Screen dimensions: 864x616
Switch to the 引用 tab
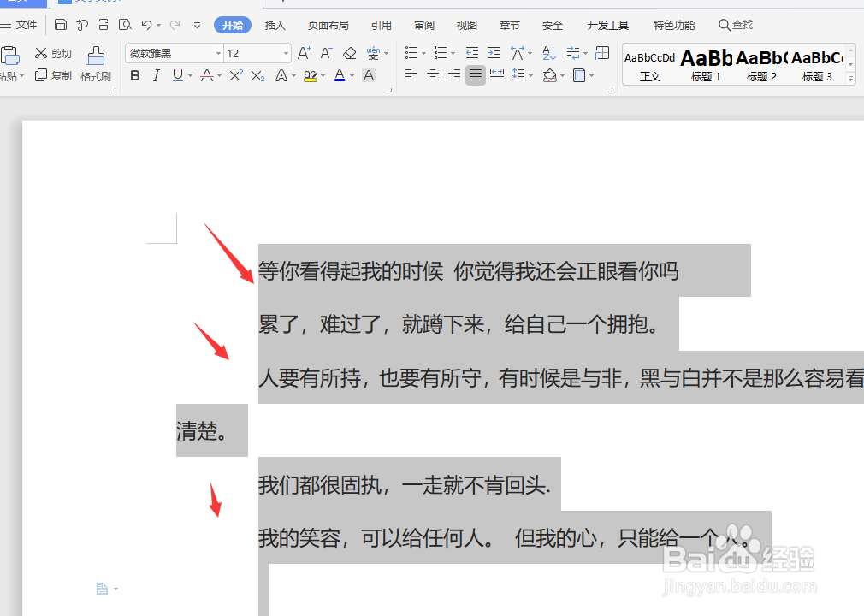pos(382,26)
